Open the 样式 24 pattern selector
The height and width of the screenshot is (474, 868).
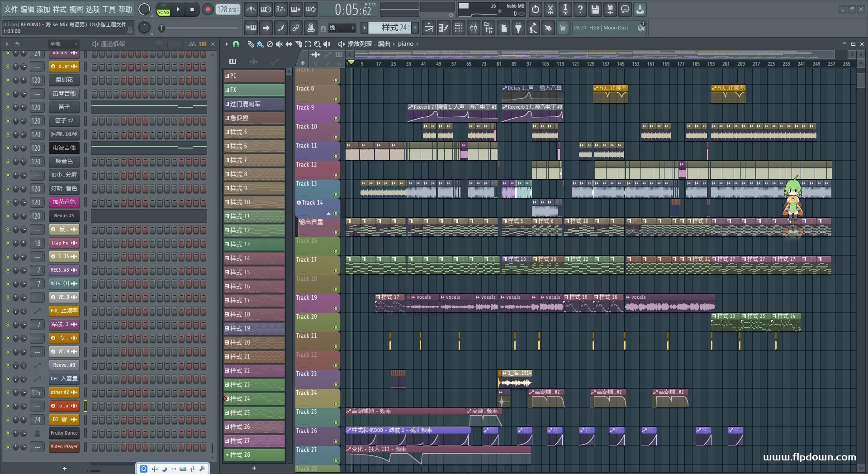tap(390, 28)
